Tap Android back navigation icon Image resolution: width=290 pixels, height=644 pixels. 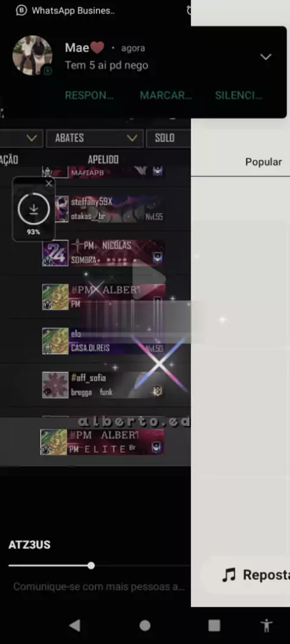pyautogui.click(x=75, y=625)
